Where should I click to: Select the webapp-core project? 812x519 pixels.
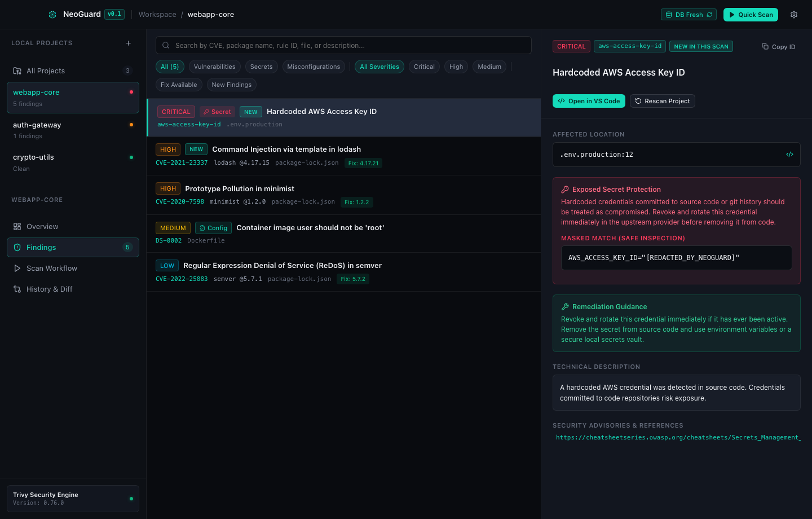(73, 98)
